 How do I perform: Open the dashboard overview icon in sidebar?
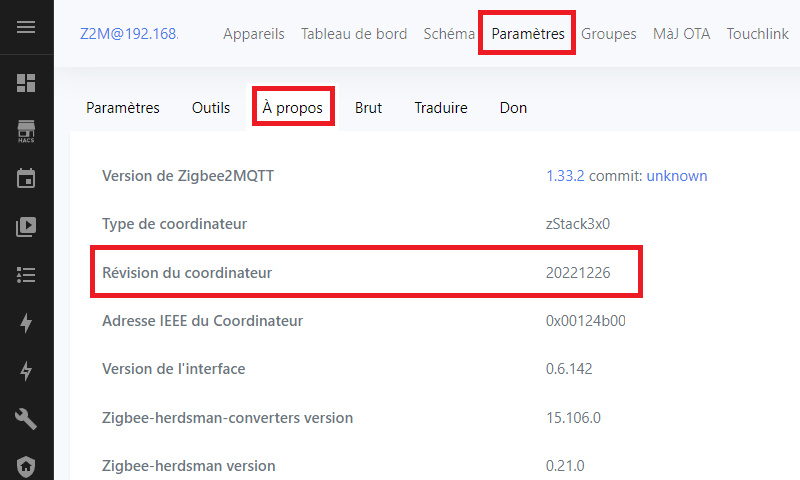click(x=26, y=83)
